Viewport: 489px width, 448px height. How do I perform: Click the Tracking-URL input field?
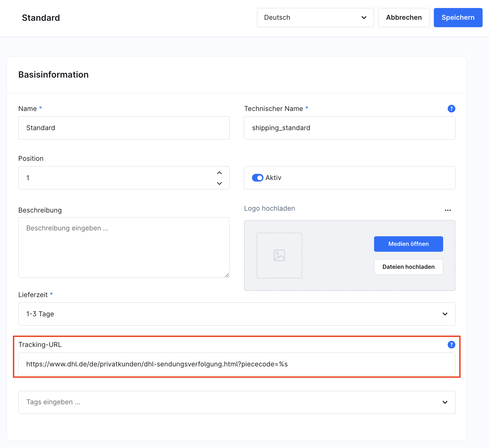click(x=237, y=364)
